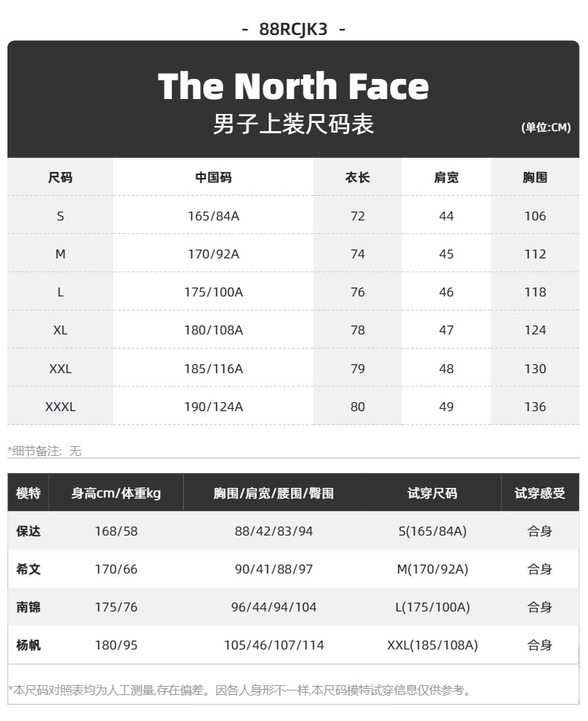Viewport: 588px width, 721px height.
Task: Click shoulder width value 45
Action: [446, 254]
